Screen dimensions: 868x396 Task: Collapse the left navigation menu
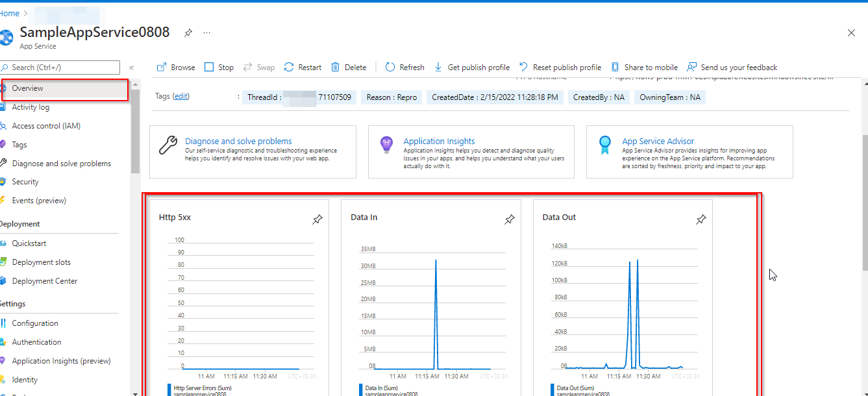coord(131,68)
